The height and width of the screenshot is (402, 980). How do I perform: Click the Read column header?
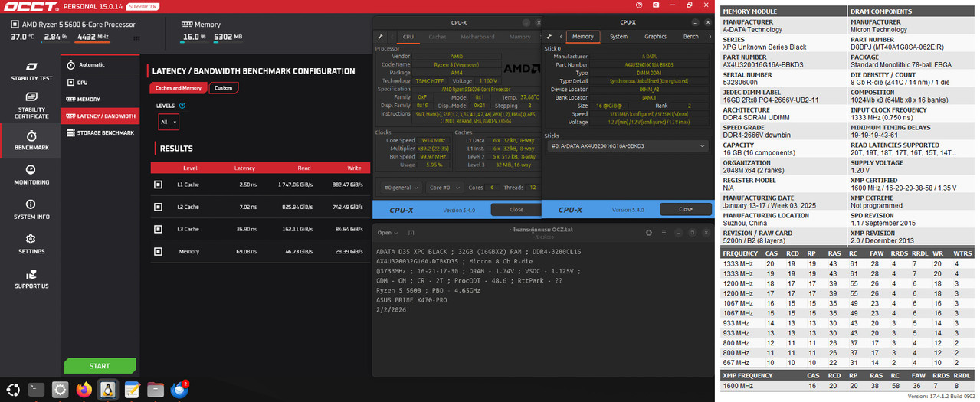click(x=304, y=168)
